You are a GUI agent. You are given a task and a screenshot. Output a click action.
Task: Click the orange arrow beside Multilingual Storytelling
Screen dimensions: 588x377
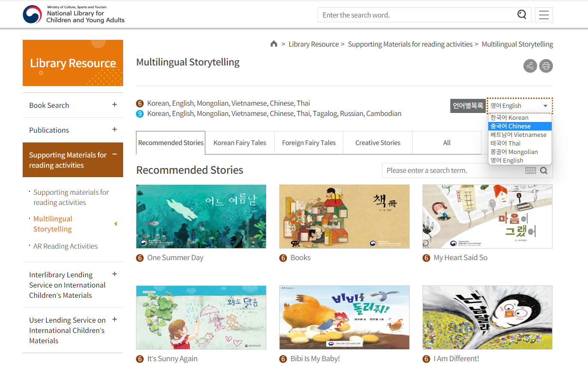pyautogui.click(x=115, y=224)
